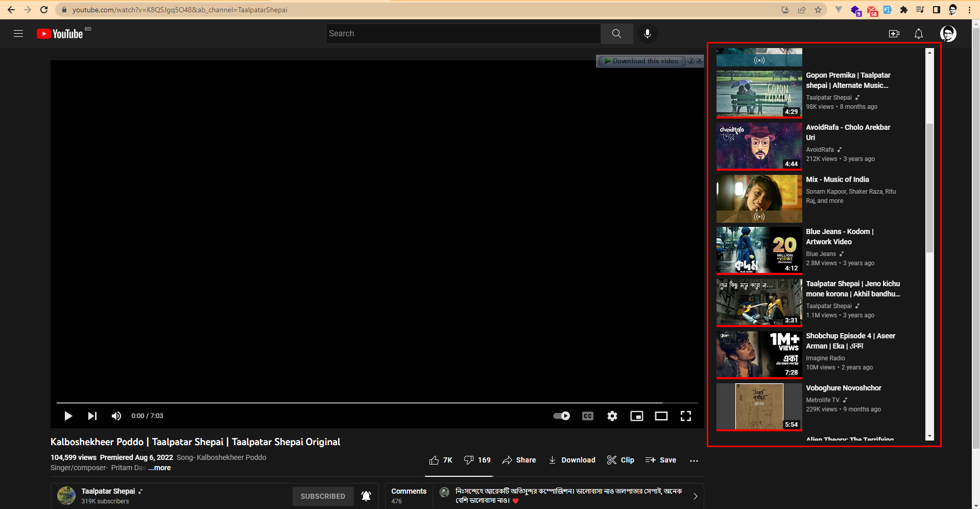Start voice search with microphone icon
The width and height of the screenshot is (980, 509).
[647, 34]
